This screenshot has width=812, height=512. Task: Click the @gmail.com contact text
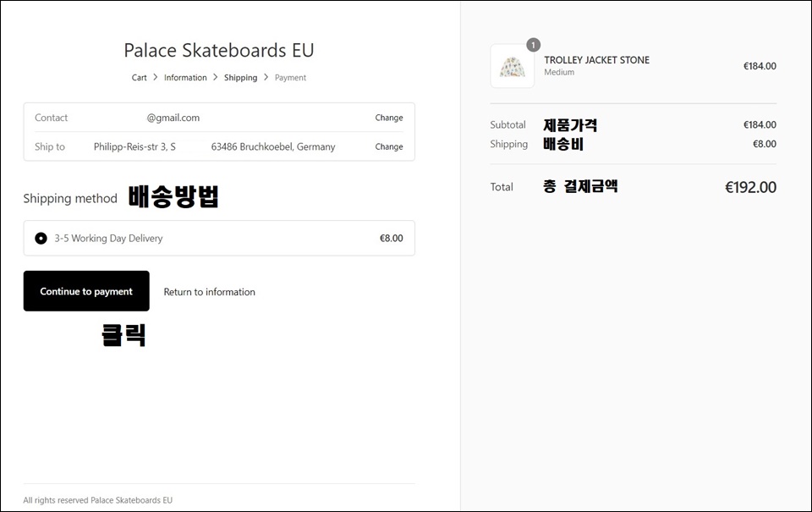click(x=173, y=118)
